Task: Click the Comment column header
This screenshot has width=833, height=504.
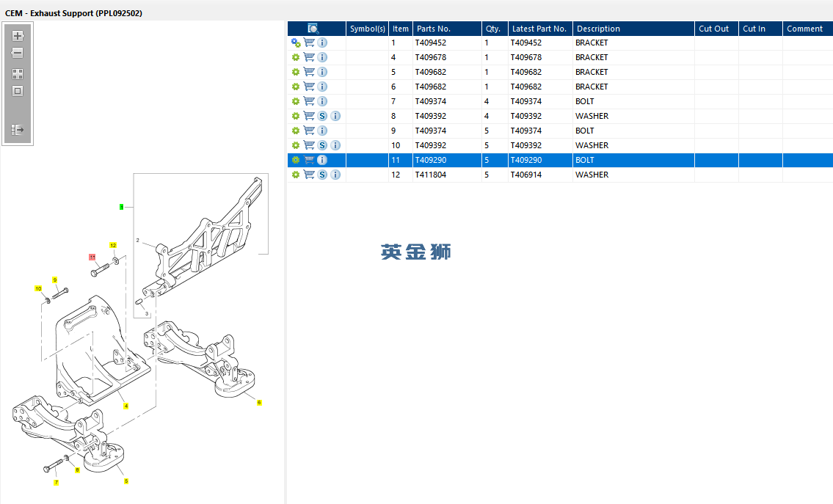Action: click(x=807, y=29)
